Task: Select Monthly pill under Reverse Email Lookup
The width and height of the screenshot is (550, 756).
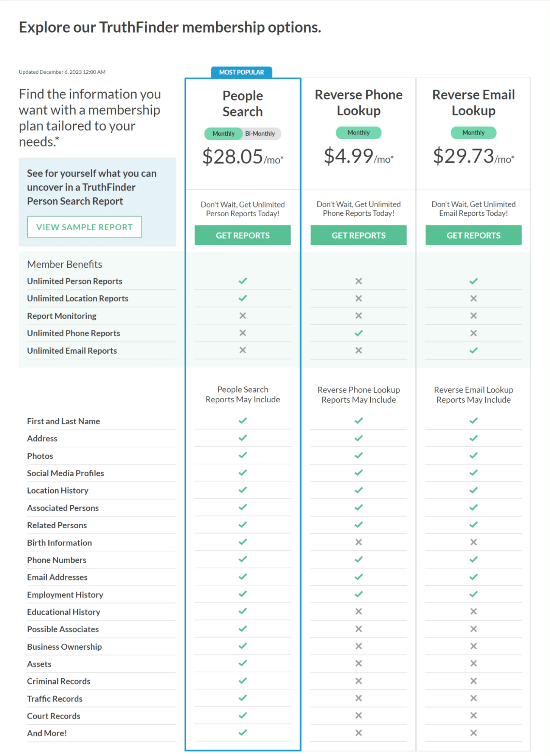Action: (x=473, y=133)
